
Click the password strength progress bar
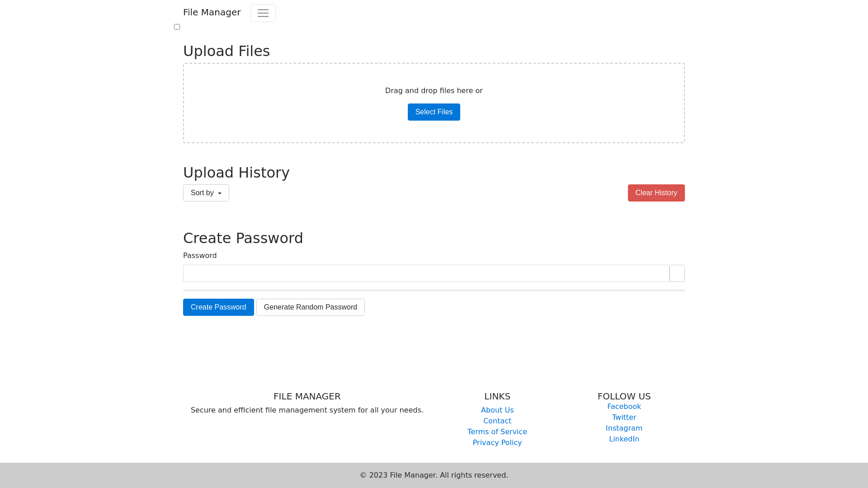point(434,291)
